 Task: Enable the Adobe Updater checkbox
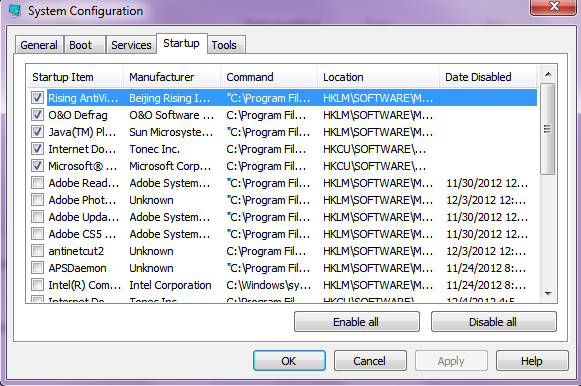point(37,217)
